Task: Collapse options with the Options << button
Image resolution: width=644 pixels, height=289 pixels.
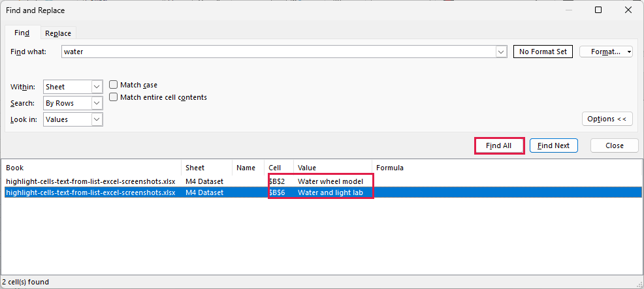Action: pyautogui.click(x=607, y=119)
